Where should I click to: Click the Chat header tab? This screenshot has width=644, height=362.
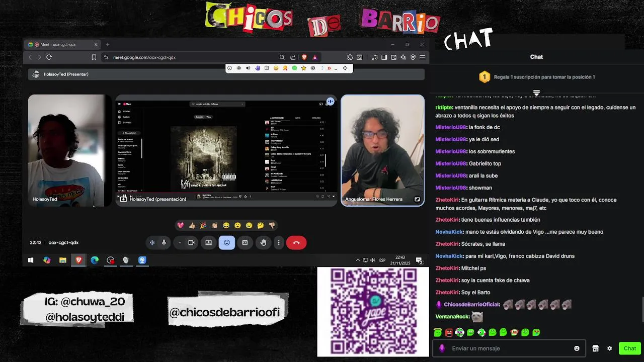[x=536, y=57]
